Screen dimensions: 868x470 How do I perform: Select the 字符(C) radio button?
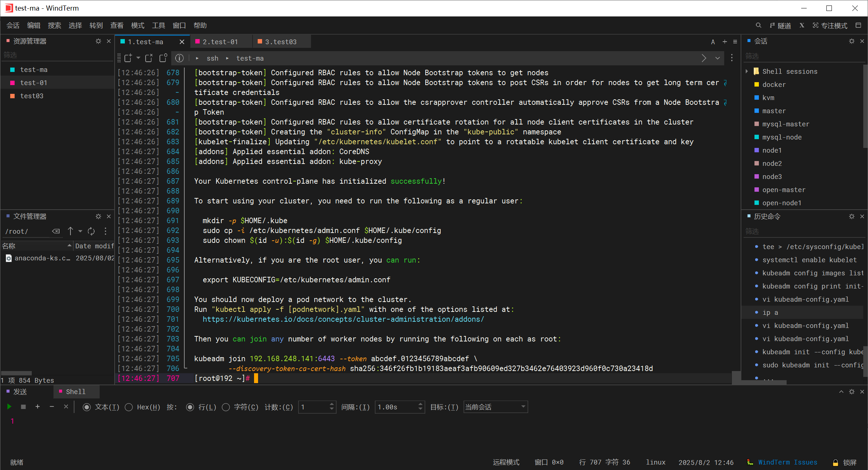tap(226, 407)
